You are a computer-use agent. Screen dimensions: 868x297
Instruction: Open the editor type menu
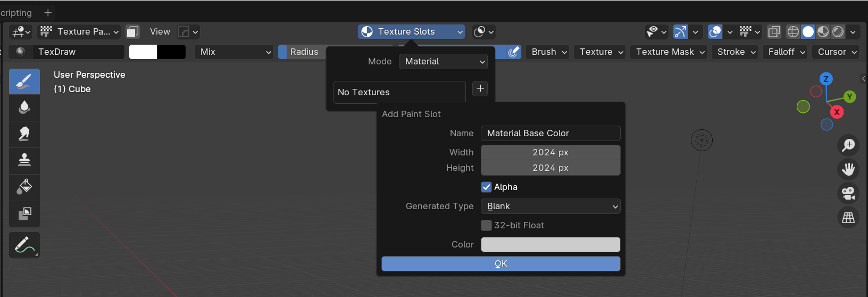coord(21,32)
